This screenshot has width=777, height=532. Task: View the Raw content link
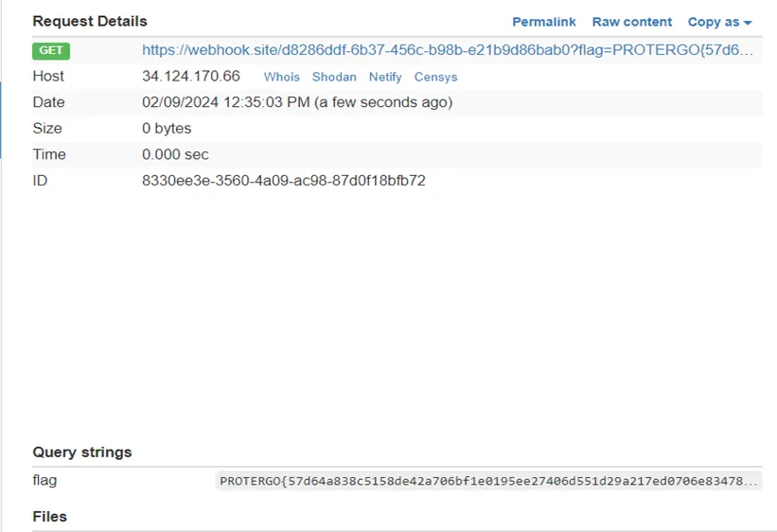(631, 22)
